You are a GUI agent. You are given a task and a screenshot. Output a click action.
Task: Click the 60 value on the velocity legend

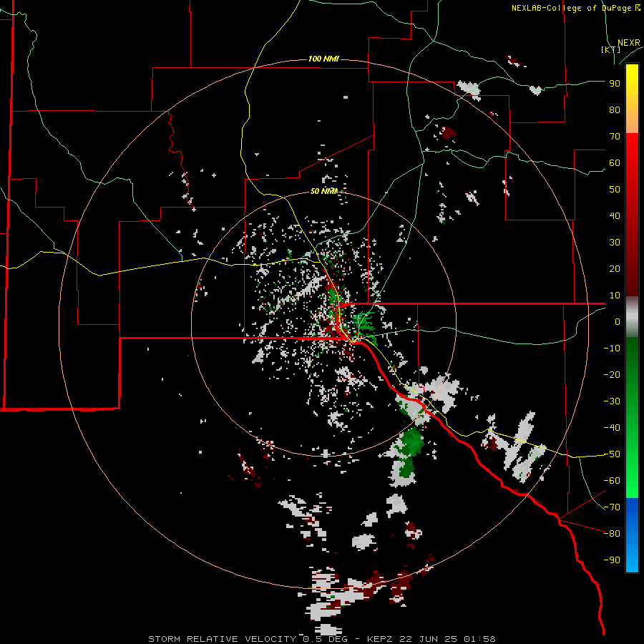(615, 163)
